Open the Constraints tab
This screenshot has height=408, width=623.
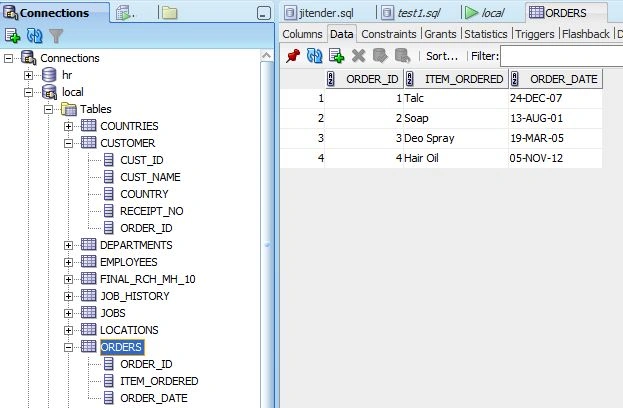point(389,34)
